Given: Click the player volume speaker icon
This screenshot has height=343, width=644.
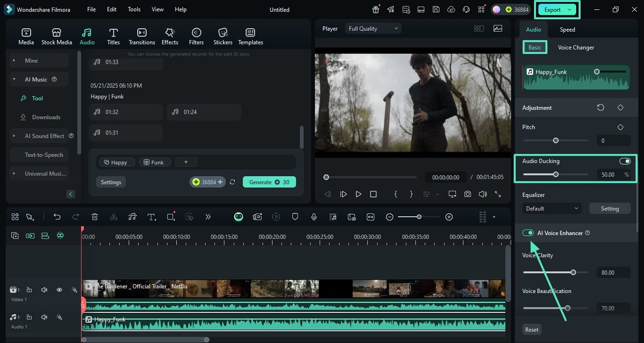Looking at the screenshot, I should pos(483,194).
